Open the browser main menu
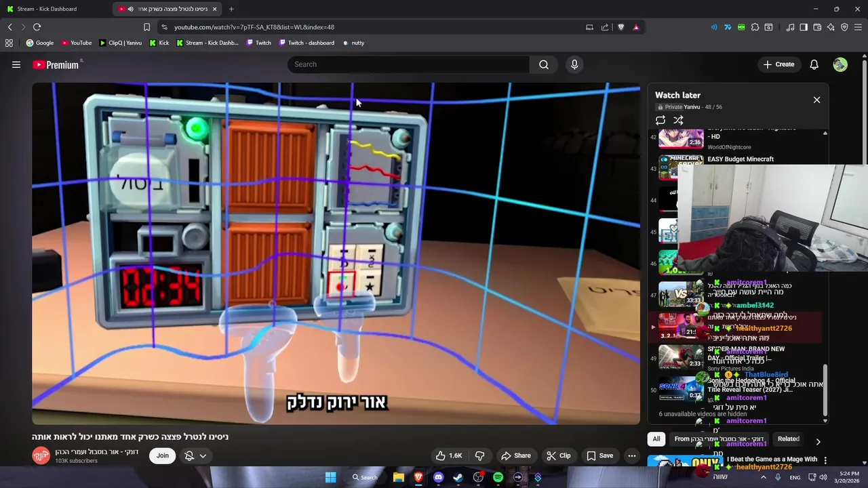Screen dimensions: 868x488 click(x=858, y=27)
